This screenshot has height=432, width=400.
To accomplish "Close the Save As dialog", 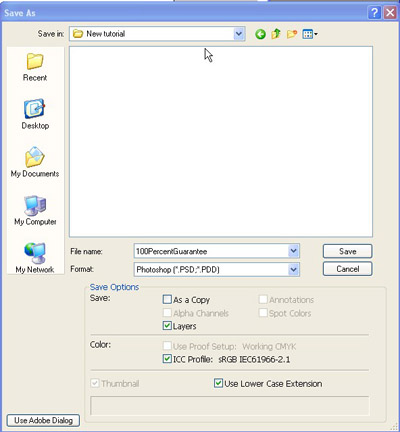I will pos(389,13).
